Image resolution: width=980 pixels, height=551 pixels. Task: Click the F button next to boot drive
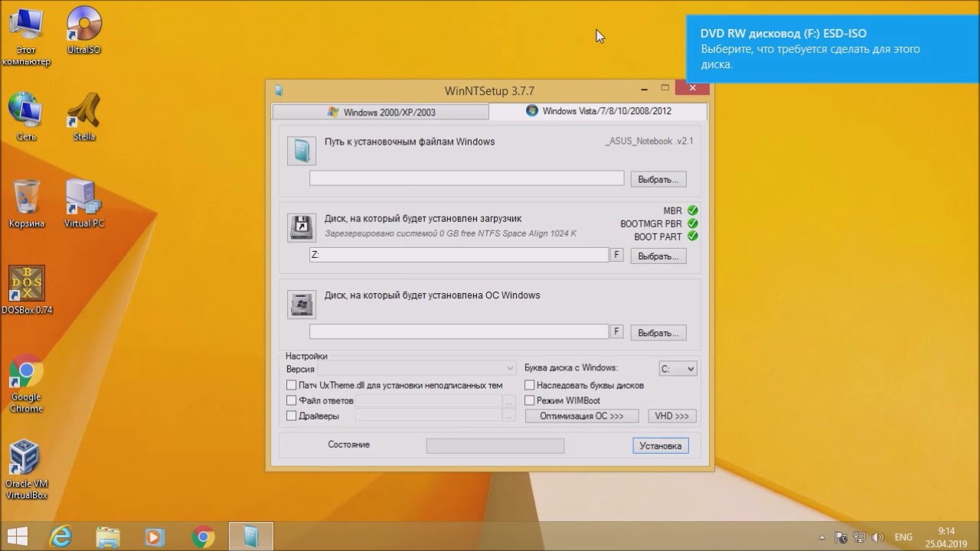click(616, 255)
